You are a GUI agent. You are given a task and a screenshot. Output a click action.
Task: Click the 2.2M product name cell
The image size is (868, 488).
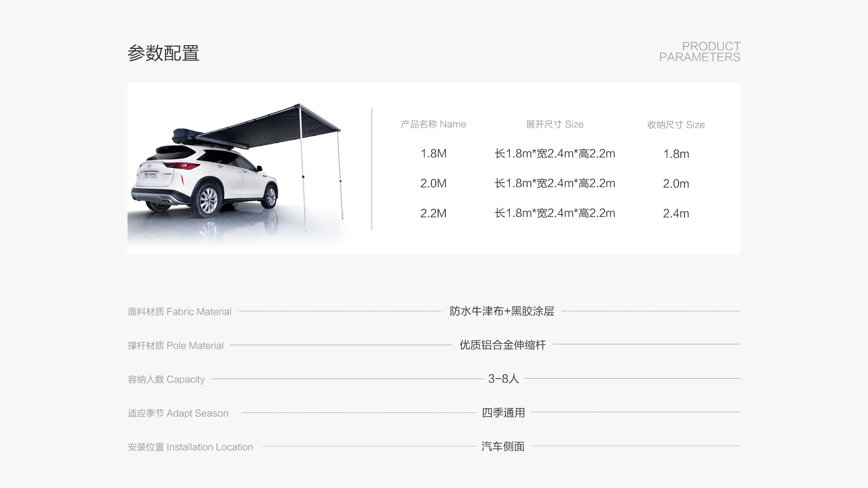click(x=433, y=213)
